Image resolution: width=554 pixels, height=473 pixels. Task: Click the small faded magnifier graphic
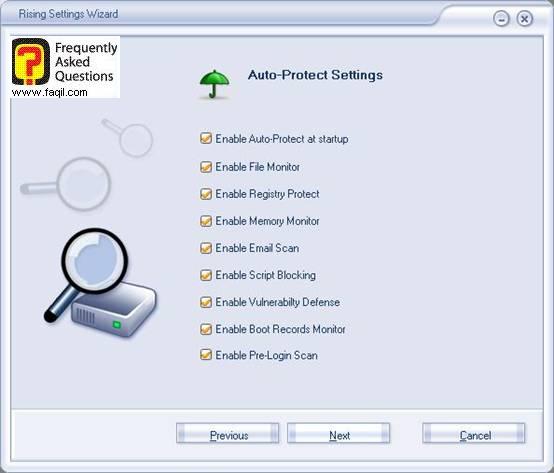point(128,137)
